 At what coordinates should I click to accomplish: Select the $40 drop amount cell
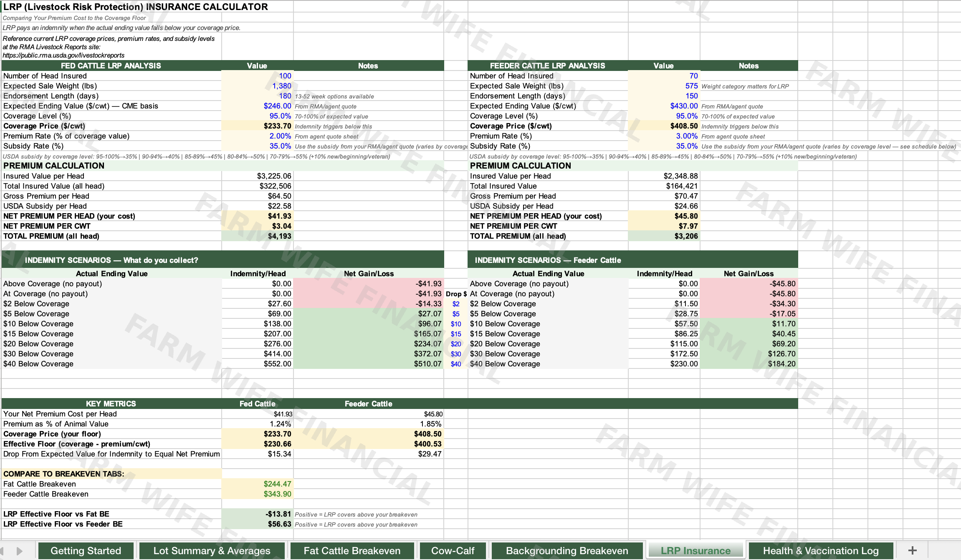(456, 364)
